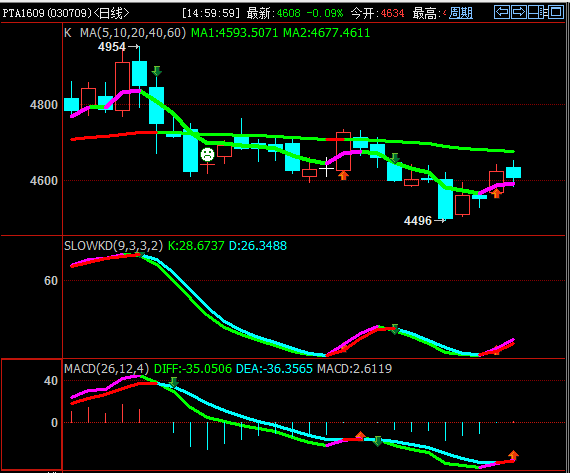Screen dimensions: 570x473
Task: Click the K chart type label
Action: 68,33
